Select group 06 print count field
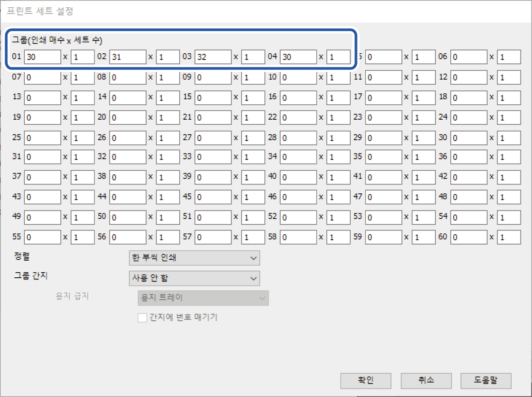The image size is (532, 397). pos(469,57)
